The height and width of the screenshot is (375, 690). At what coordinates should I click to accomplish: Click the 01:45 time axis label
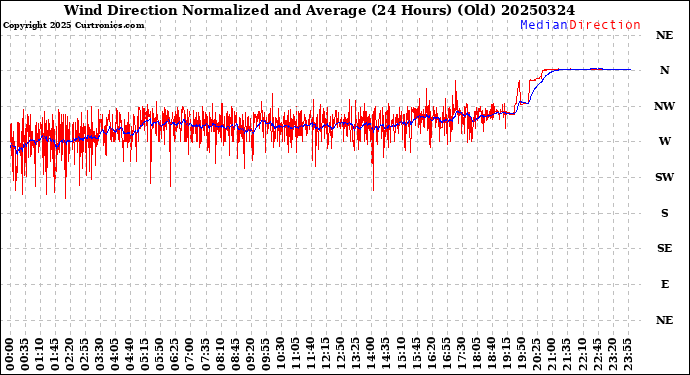[x=55, y=355]
